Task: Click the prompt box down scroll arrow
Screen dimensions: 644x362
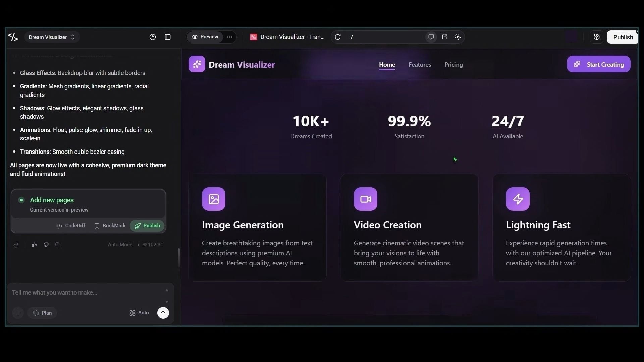Action: tap(167, 302)
